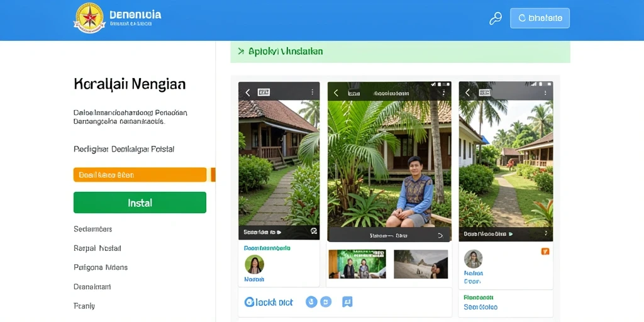Click the first round blue icon in the bottom bar
The height and width of the screenshot is (322, 644).
[312, 302]
